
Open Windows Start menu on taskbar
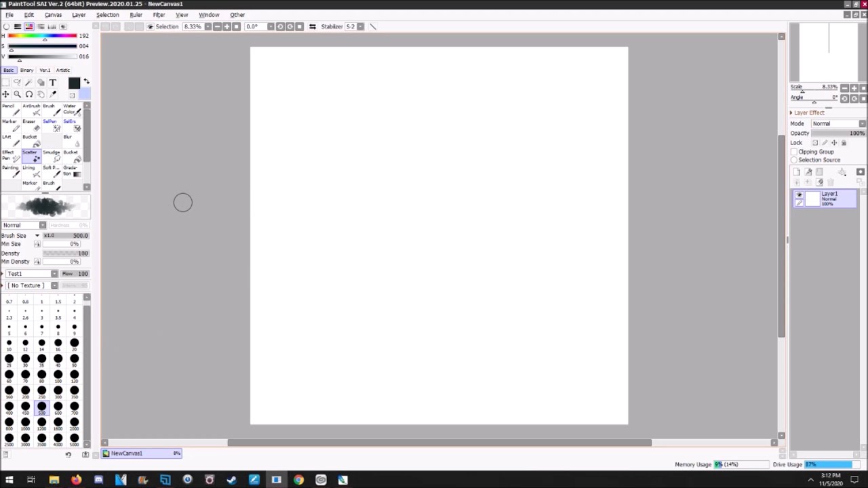(x=9, y=480)
